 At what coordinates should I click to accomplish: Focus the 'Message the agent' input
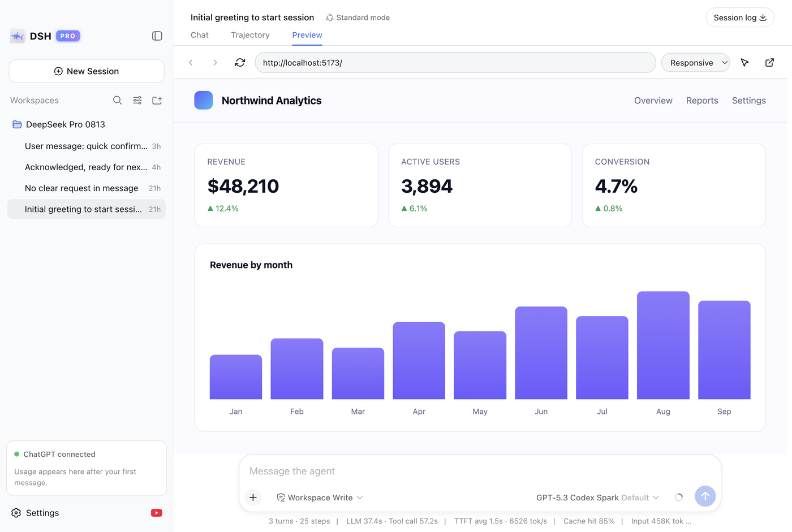(480, 472)
